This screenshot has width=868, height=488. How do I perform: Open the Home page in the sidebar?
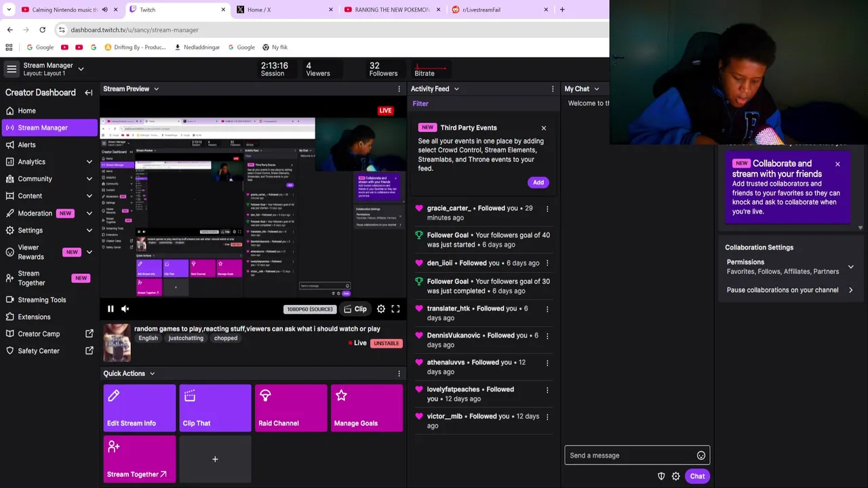(x=49, y=110)
